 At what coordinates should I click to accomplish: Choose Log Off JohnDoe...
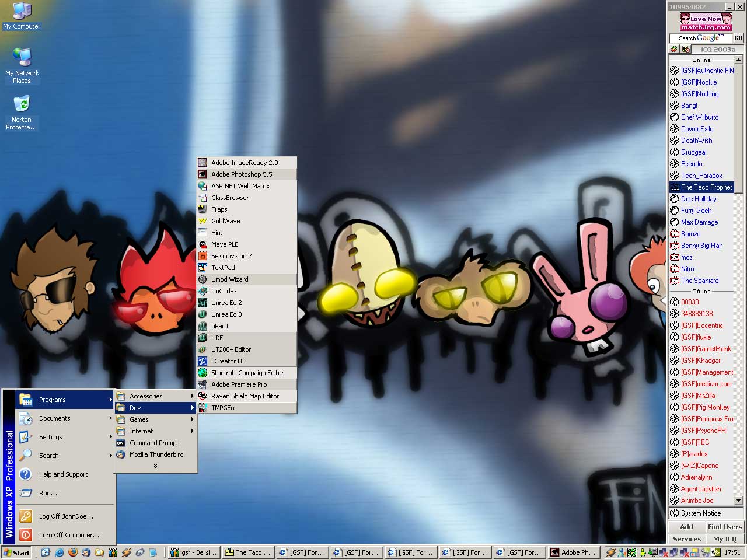[x=65, y=516]
